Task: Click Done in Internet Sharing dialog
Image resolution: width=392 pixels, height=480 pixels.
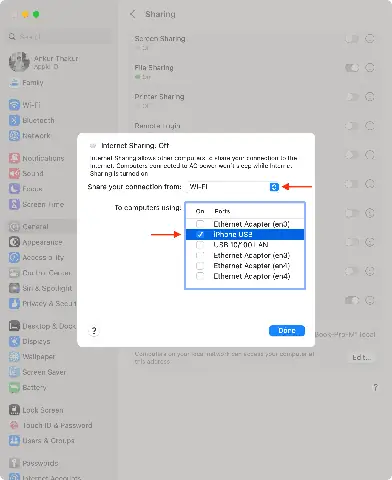Action: click(287, 330)
